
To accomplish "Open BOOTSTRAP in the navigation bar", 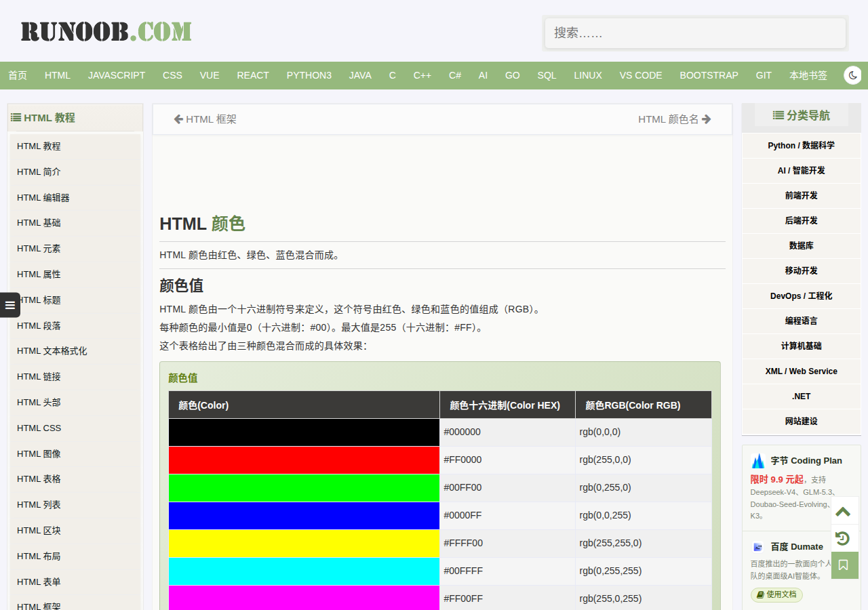I will [709, 75].
